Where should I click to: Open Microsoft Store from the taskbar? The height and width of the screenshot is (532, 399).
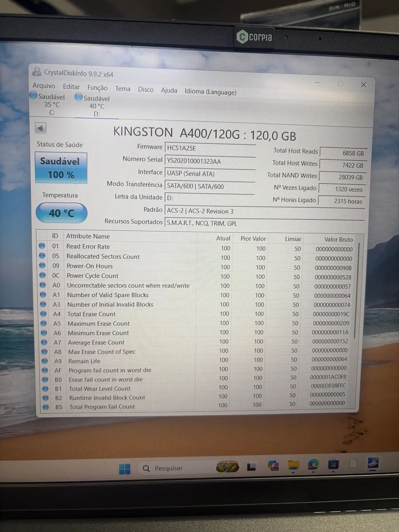click(x=333, y=463)
